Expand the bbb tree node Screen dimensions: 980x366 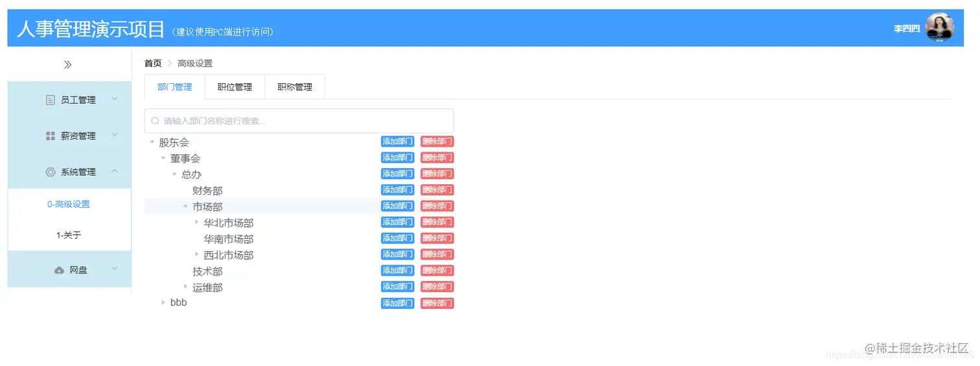pyautogui.click(x=163, y=302)
